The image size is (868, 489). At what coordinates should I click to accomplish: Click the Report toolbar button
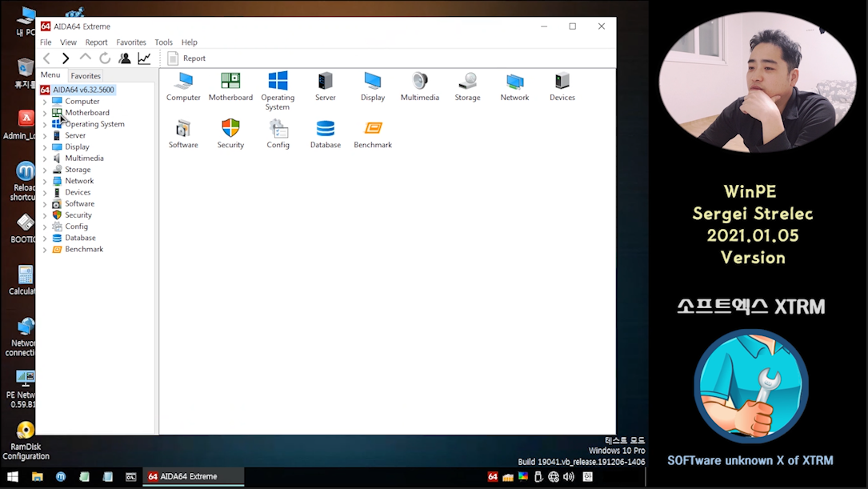point(186,58)
